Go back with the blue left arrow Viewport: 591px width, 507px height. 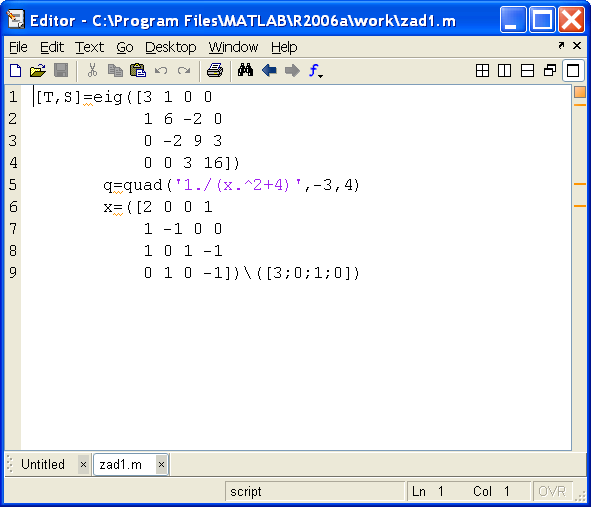point(269,70)
